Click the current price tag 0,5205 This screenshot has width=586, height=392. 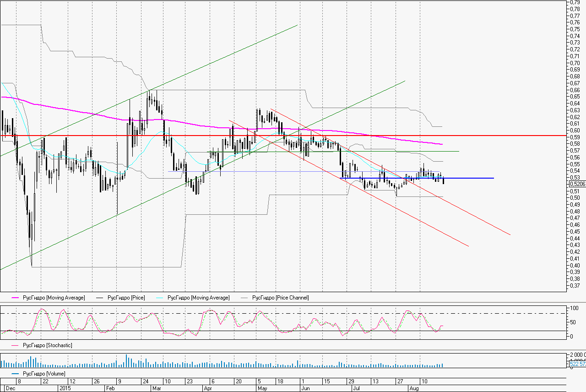tap(576, 184)
